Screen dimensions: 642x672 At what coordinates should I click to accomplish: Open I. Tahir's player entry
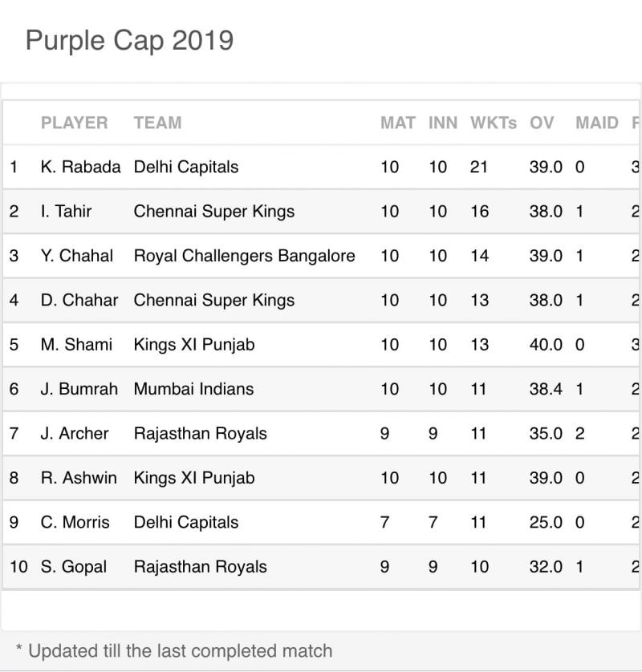click(x=66, y=212)
